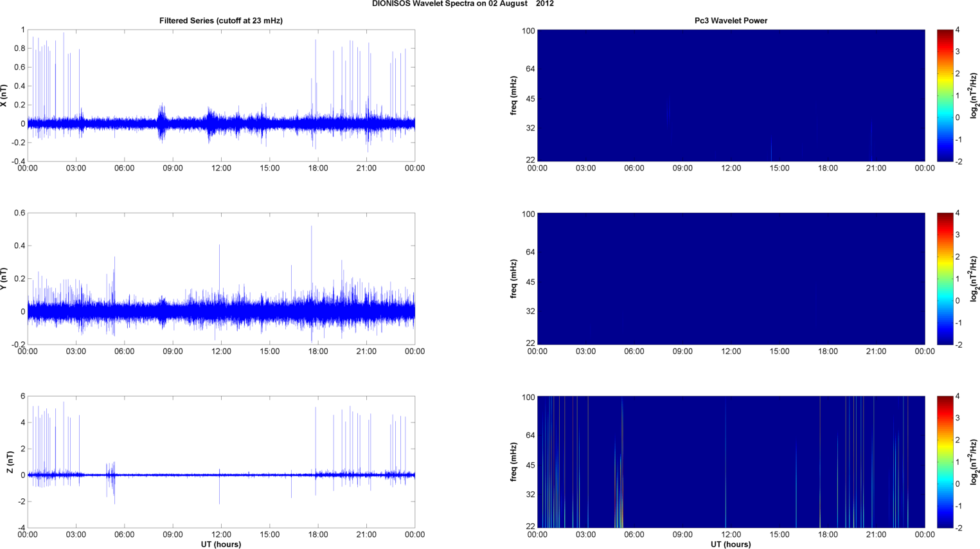Click the X (nT) filtered time series plot
The image size is (980, 549).
point(221,95)
